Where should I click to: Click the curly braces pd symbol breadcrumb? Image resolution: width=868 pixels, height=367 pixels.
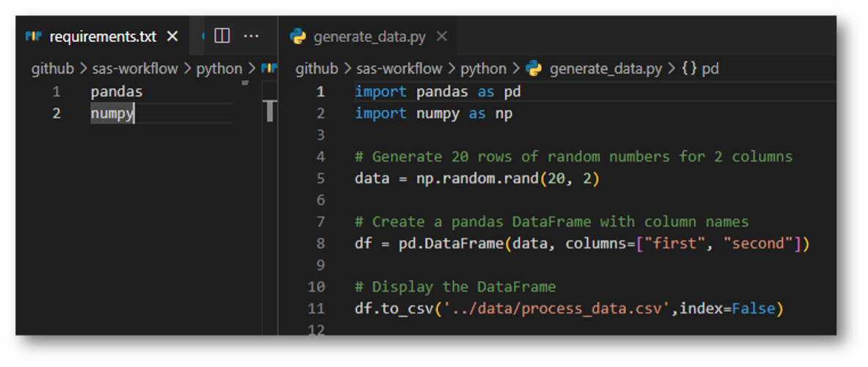point(700,69)
